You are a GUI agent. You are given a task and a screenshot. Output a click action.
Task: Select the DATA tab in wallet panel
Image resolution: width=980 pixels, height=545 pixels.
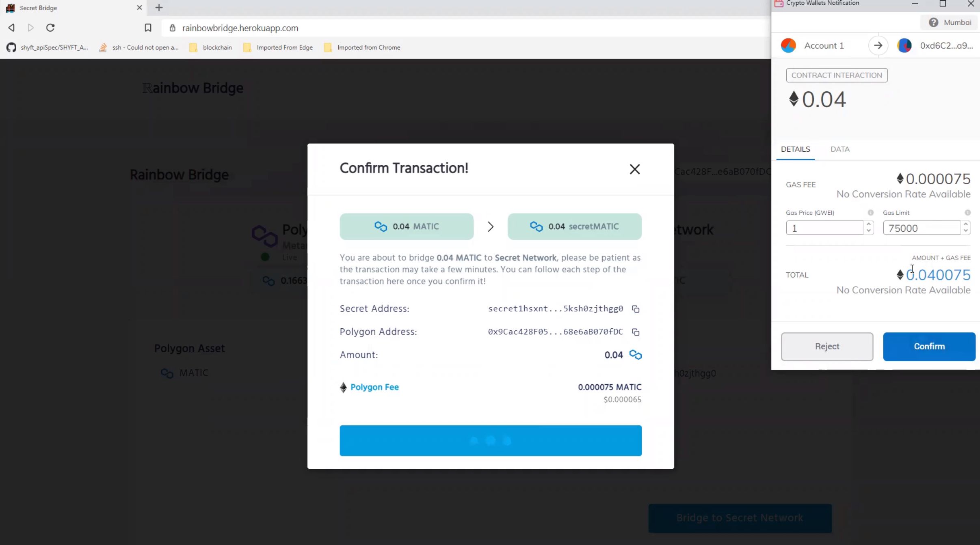(839, 149)
